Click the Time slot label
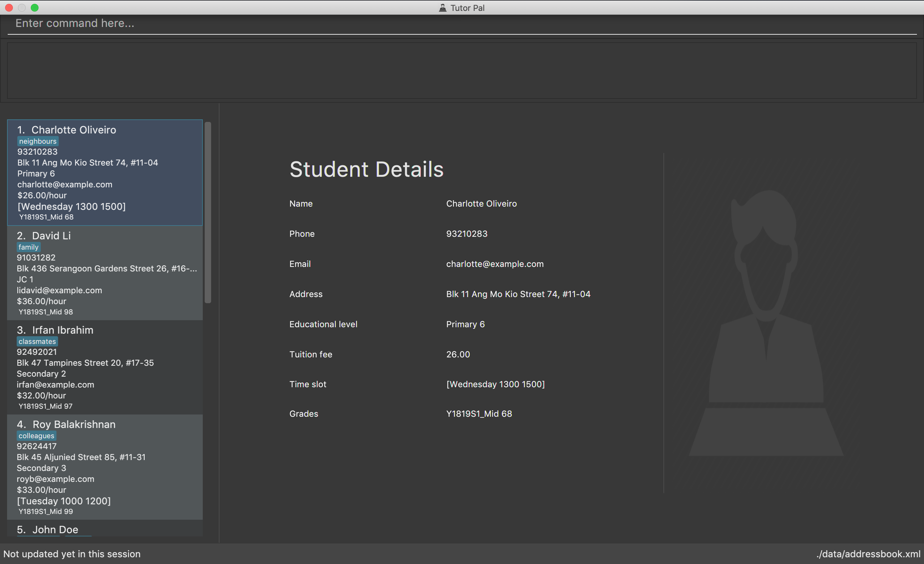The width and height of the screenshot is (924, 564). tap(308, 384)
